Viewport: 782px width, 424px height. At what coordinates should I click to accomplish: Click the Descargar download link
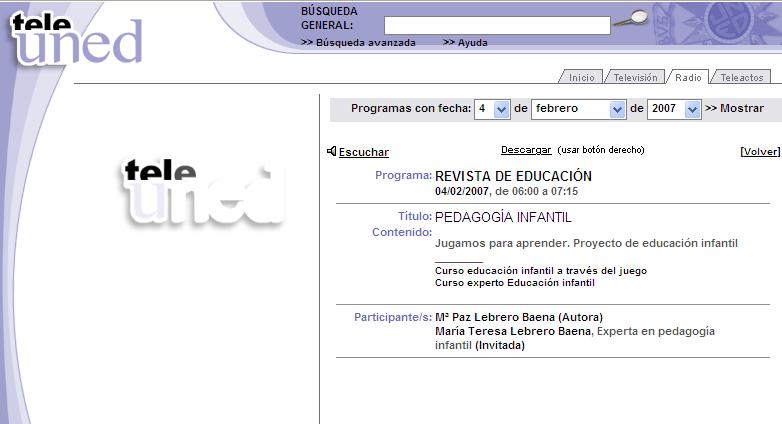(526, 150)
